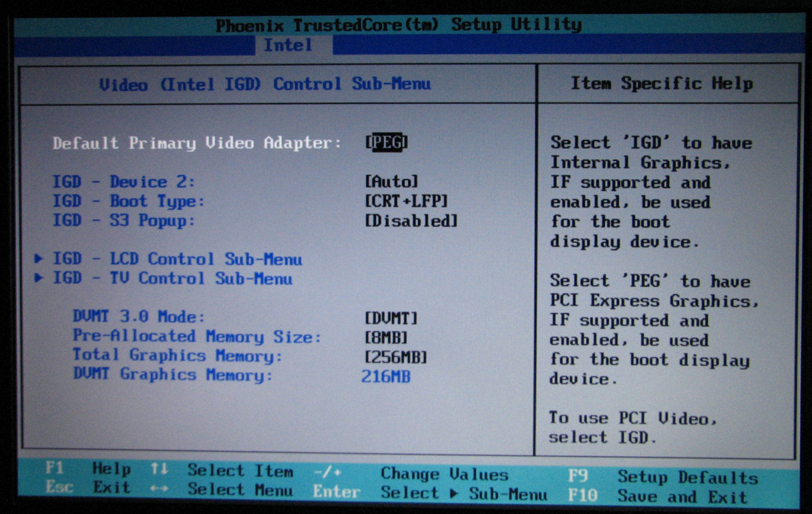Click the Total Graphics Memory label
Screen dimensions: 812x514
click(x=178, y=356)
